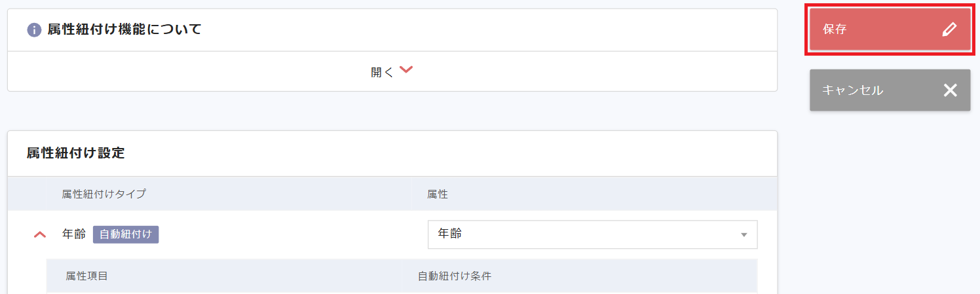
Task: Expand the 属性紐付け機能について section via 開く
Action: (383, 72)
